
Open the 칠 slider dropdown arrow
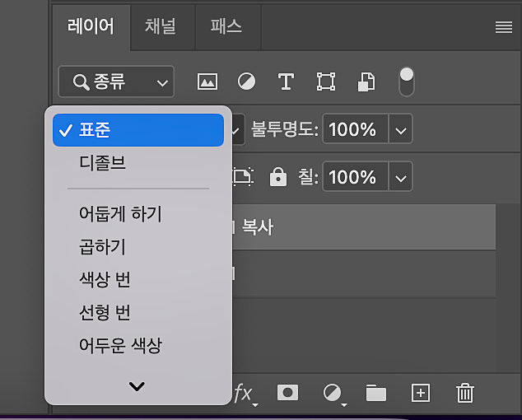pyautogui.click(x=400, y=177)
